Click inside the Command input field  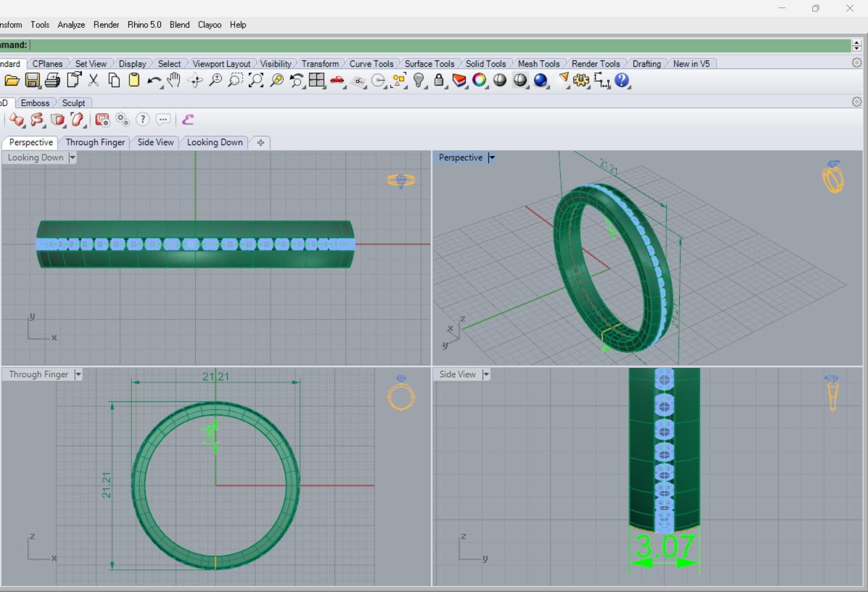point(440,45)
